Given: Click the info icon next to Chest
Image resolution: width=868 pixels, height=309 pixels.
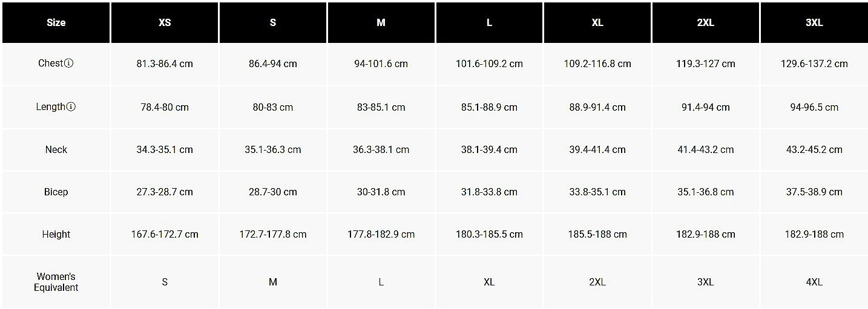Looking at the screenshot, I should click(x=69, y=63).
